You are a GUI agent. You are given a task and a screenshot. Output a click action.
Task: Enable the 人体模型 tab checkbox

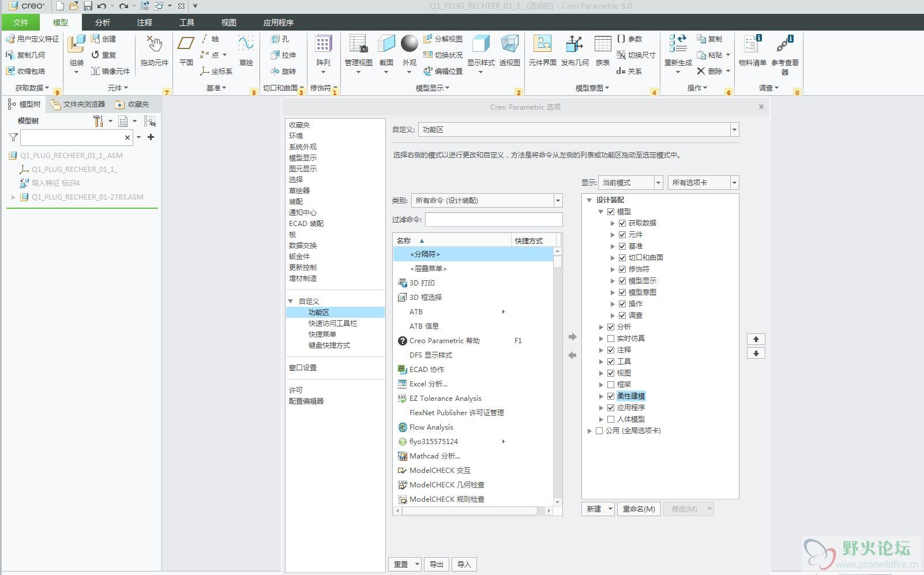point(611,419)
